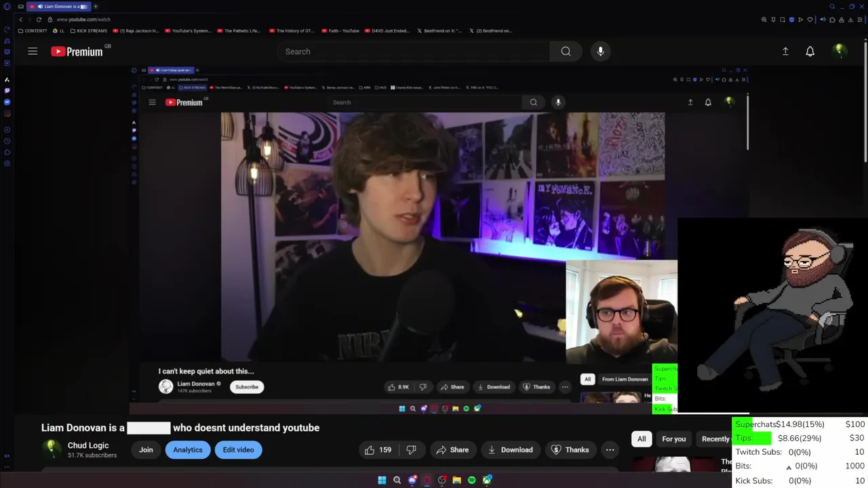The width and height of the screenshot is (868, 488).
Task: Open the YouTube's System bookmark
Action: (188, 30)
